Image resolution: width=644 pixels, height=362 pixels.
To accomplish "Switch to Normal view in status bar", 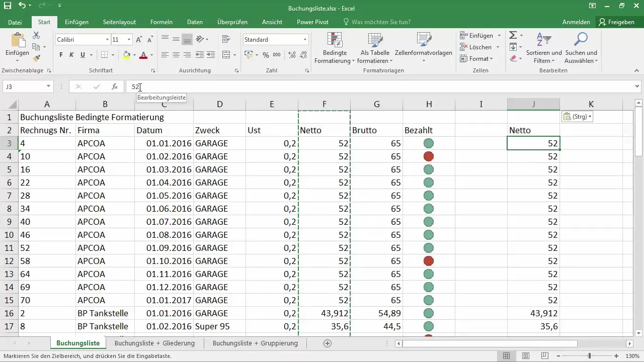I will [507, 356].
